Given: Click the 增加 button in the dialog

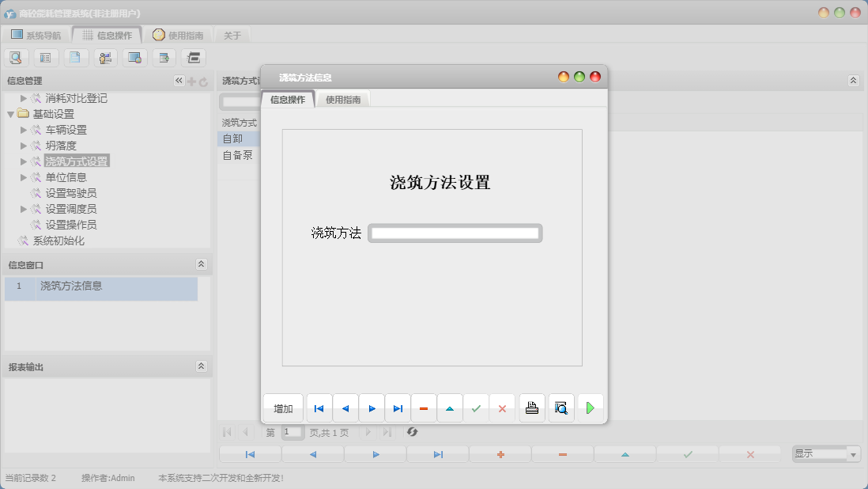Looking at the screenshot, I should pos(282,407).
